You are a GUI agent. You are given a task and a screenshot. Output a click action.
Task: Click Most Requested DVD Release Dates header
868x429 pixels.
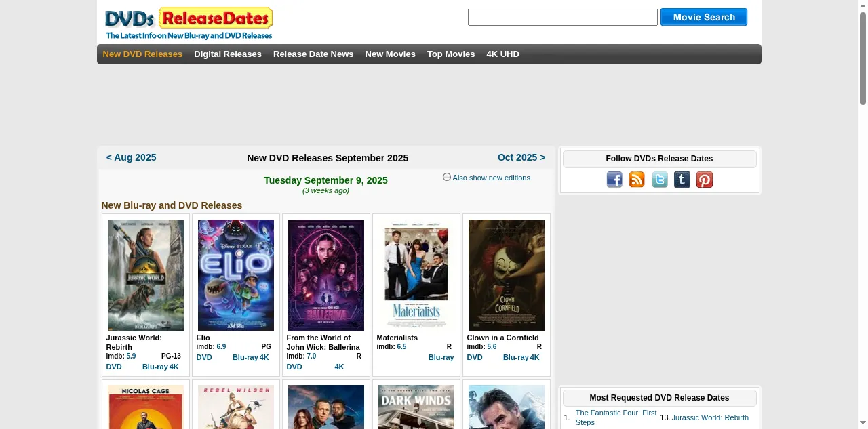pyautogui.click(x=659, y=398)
